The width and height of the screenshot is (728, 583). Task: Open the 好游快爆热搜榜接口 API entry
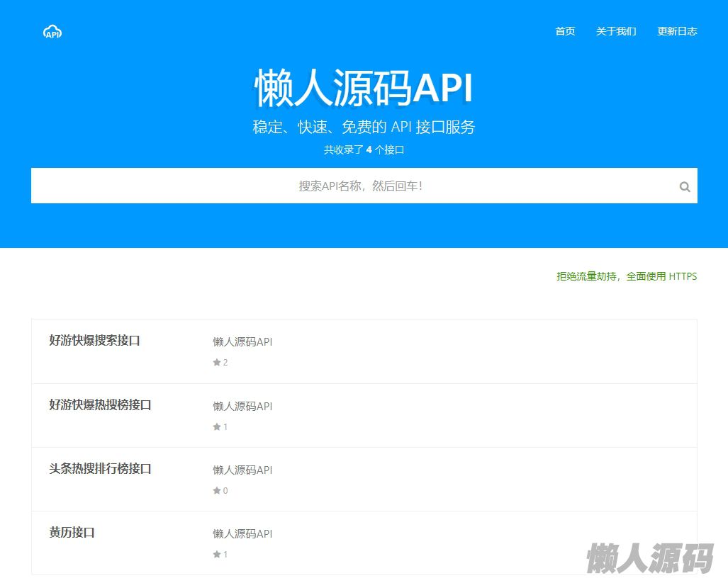coord(100,405)
